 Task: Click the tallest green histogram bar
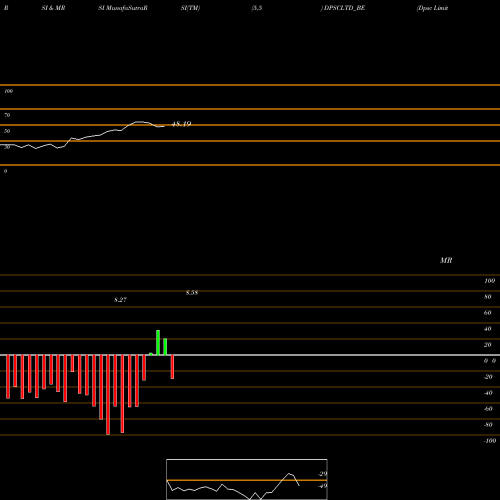[158, 343]
